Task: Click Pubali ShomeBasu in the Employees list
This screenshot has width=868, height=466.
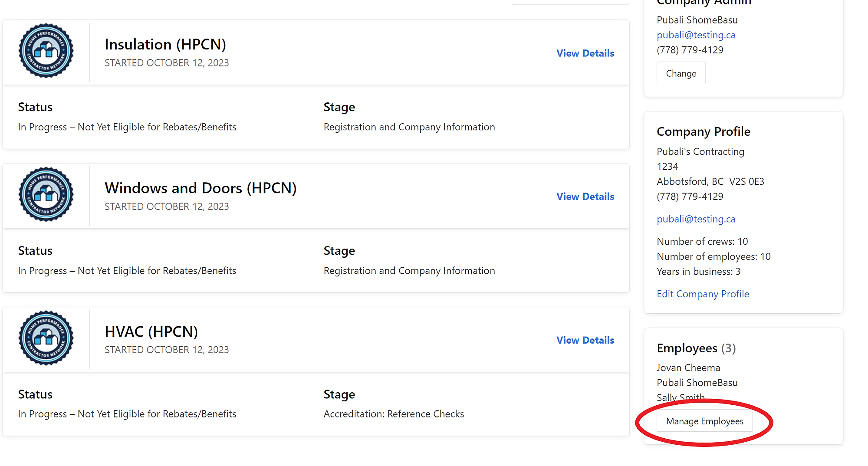Action: [697, 383]
